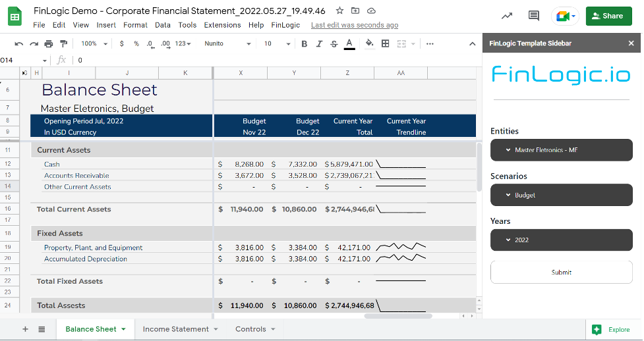Open Explore panel

611,330
